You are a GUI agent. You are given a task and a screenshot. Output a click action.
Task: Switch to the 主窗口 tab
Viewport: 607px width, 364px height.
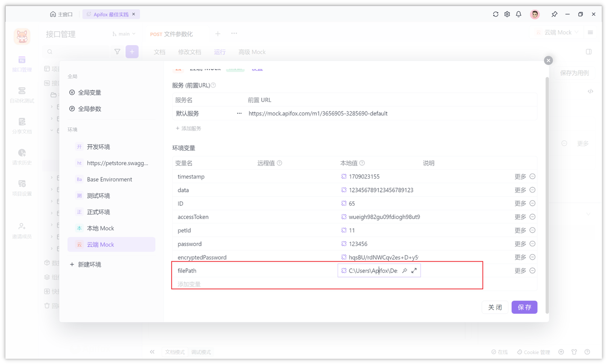pos(62,14)
